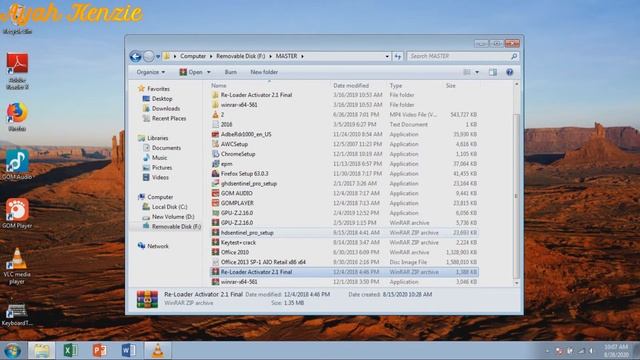The height and width of the screenshot is (360, 640).
Task: Open the address bar history dropdown
Action: coord(387,56)
